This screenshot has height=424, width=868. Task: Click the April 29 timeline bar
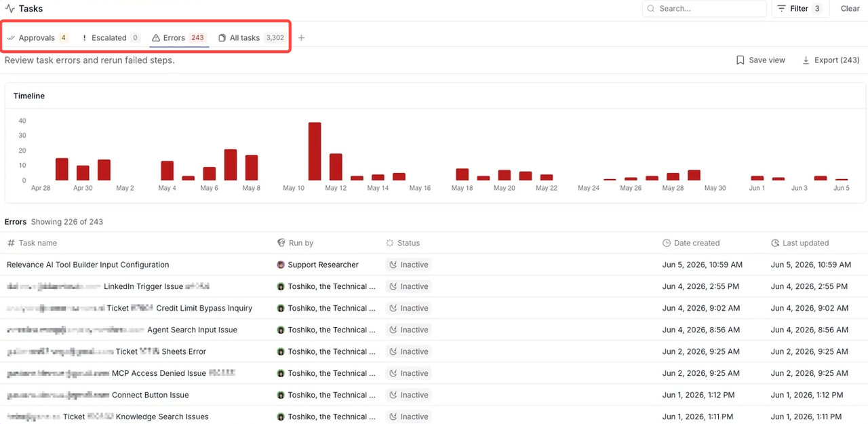pyautogui.click(x=62, y=170)
